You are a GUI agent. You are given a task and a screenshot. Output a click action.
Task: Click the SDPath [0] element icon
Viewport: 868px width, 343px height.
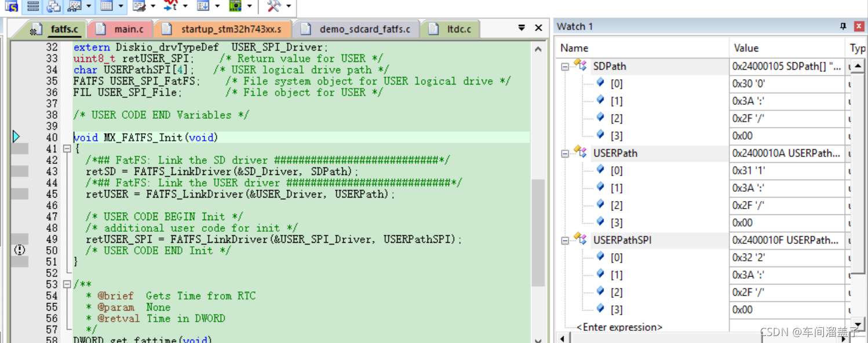click(x=600, y=83)
